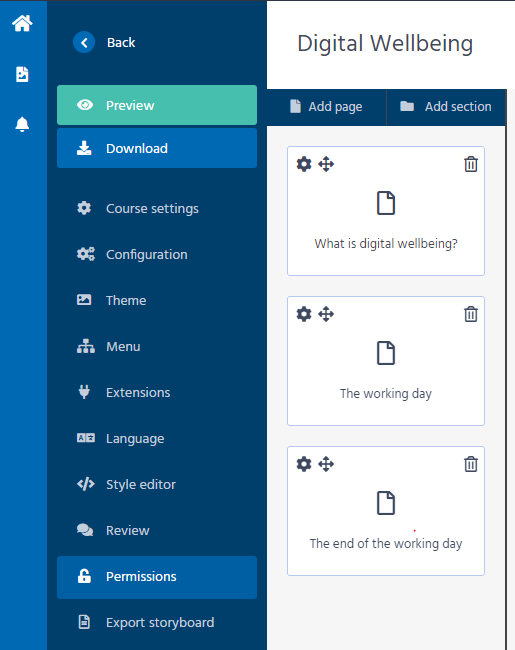
Task: Select Permissions in the sidebar
Action: 157,577
